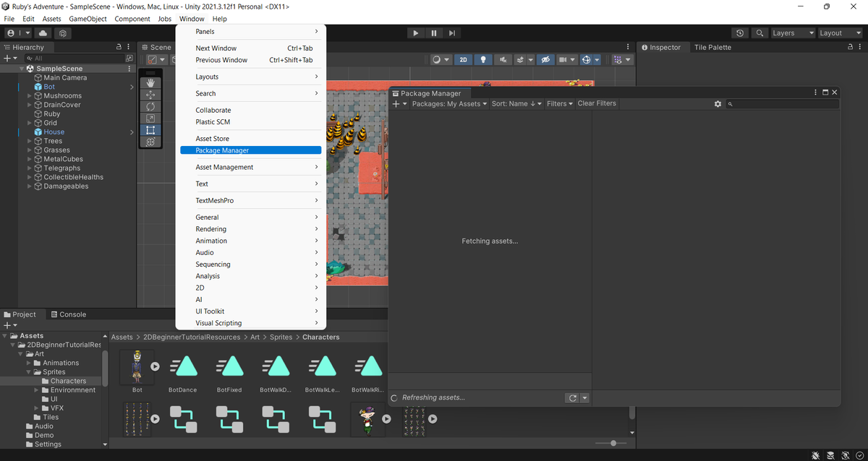Select the Hand (view) tool in Scene
Viewport: 868px width, 461px height.
point(150,83)
